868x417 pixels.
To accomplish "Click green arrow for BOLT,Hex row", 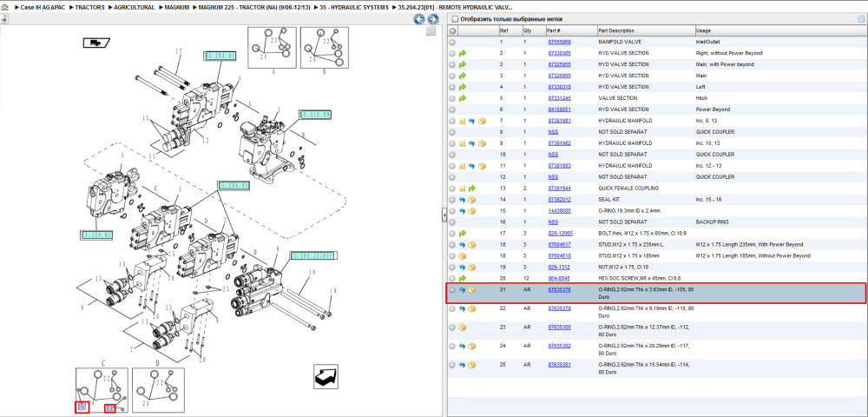I will [x=463, y=233].
